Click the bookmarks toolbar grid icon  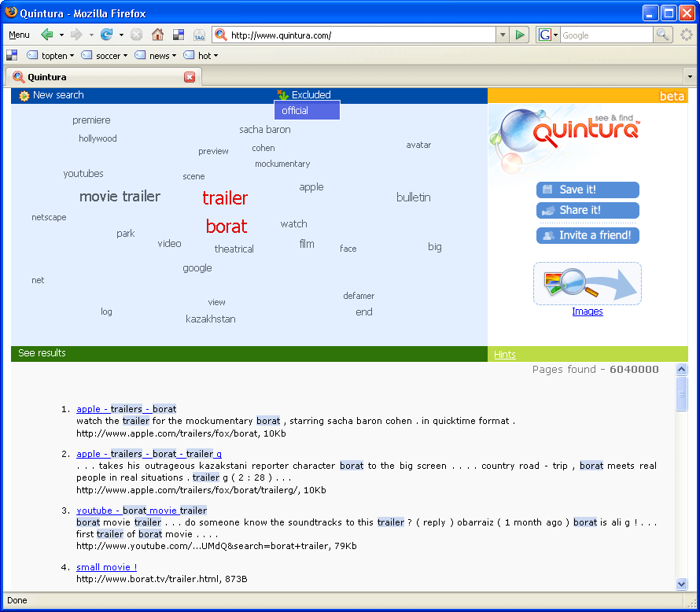[12, 55]
